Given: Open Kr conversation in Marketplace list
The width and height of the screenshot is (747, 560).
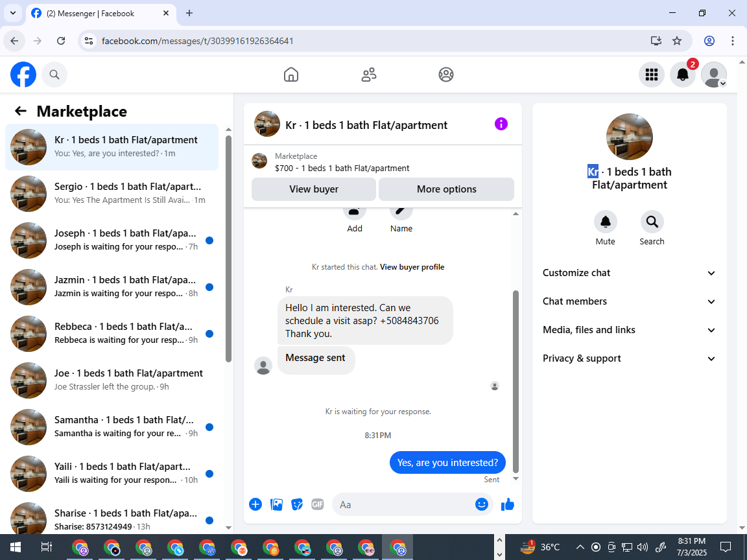Looking at the screenshot, I should point(112,146).
